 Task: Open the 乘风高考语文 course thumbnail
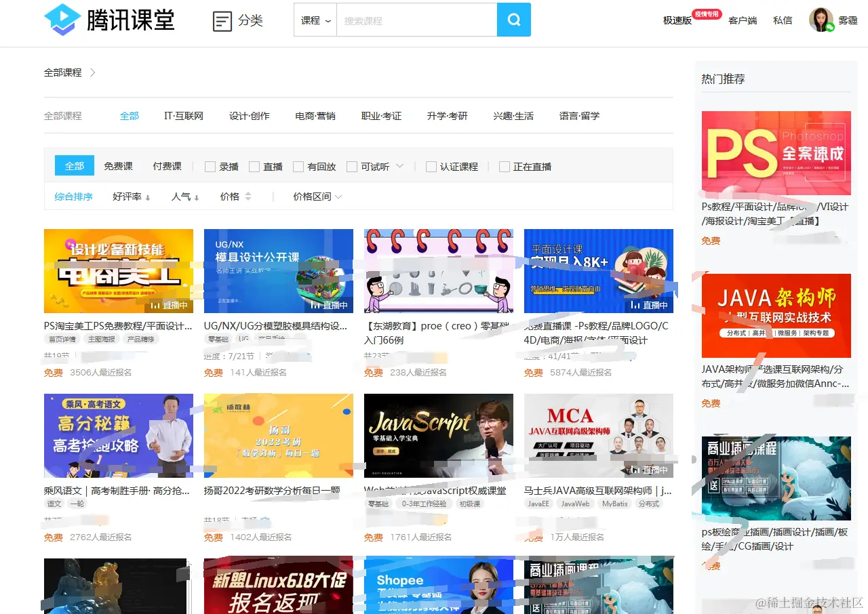click(x=119, y=436)
